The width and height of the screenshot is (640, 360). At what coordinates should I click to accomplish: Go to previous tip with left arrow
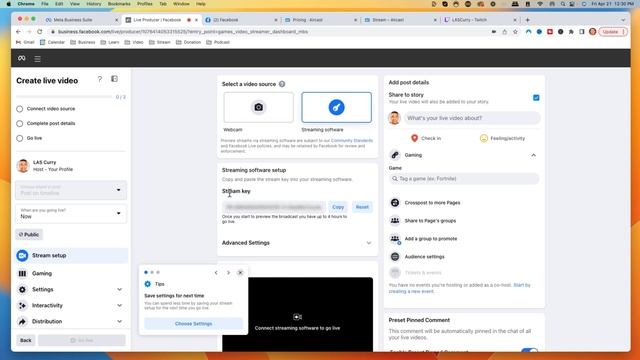[216, 273]
